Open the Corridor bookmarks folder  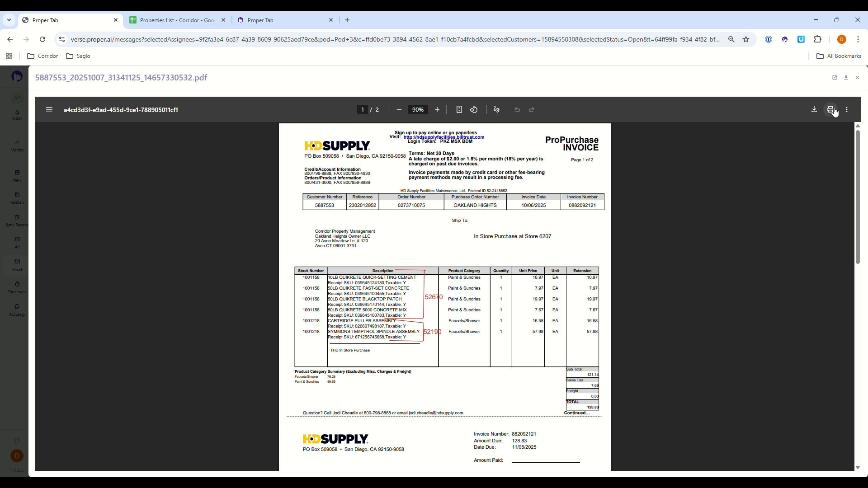point(43,56)
